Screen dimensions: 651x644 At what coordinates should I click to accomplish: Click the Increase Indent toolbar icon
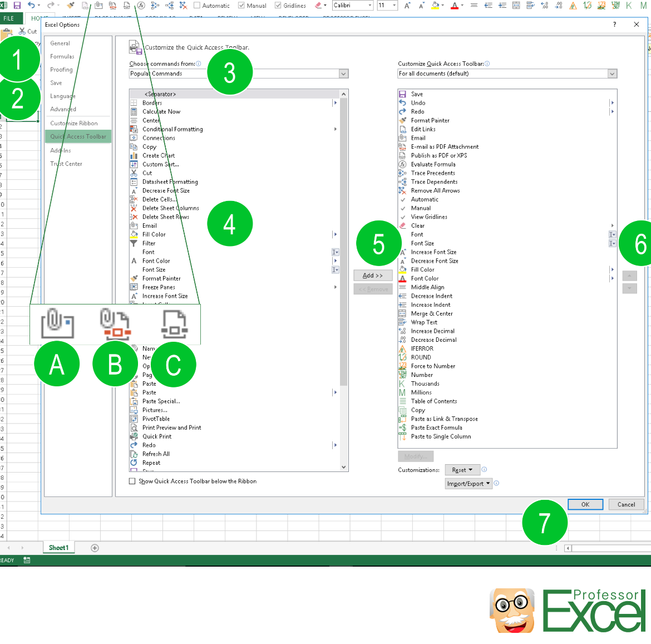click(502, 6)
